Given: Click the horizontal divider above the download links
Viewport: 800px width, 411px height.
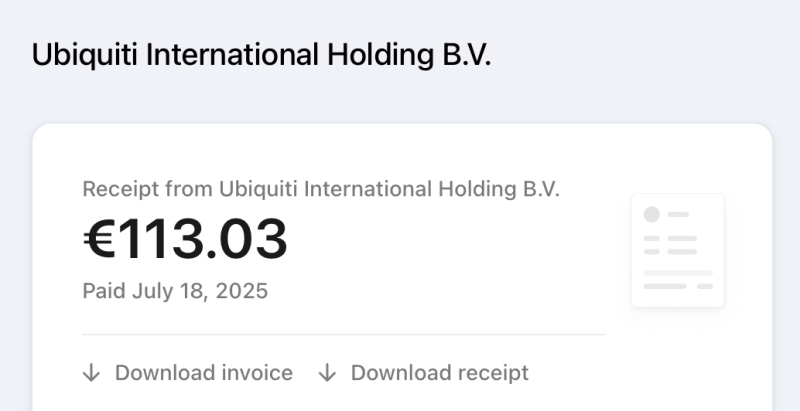Looking at the screenshot, I should (343, 335).
